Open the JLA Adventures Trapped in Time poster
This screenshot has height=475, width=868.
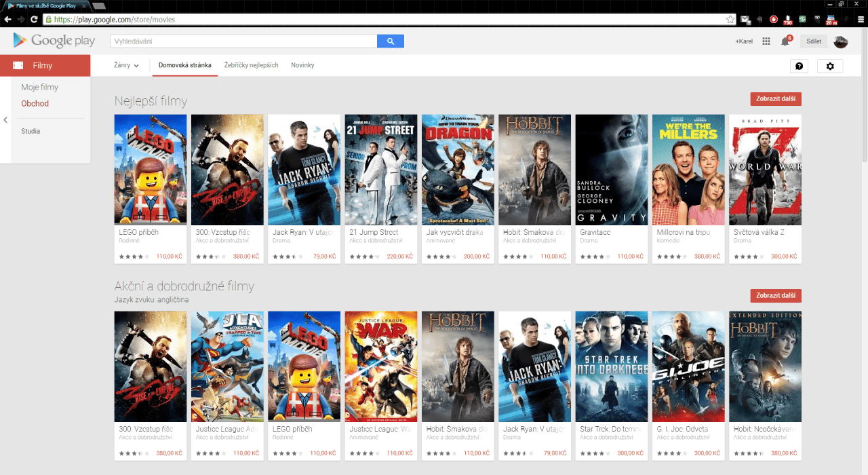point(227,366)
